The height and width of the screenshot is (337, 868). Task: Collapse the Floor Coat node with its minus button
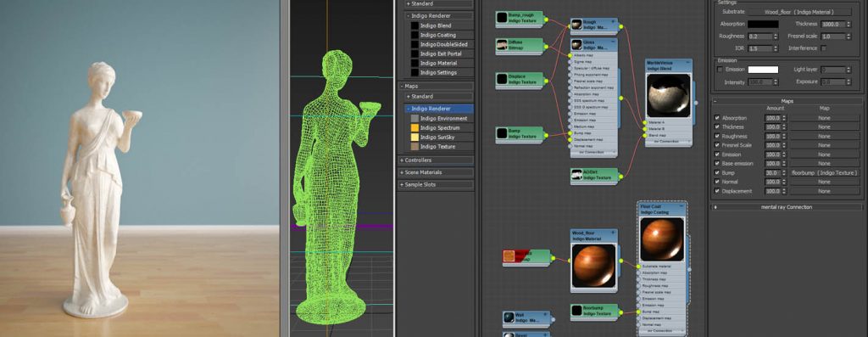pyautogui.click(x=681, y=206)
